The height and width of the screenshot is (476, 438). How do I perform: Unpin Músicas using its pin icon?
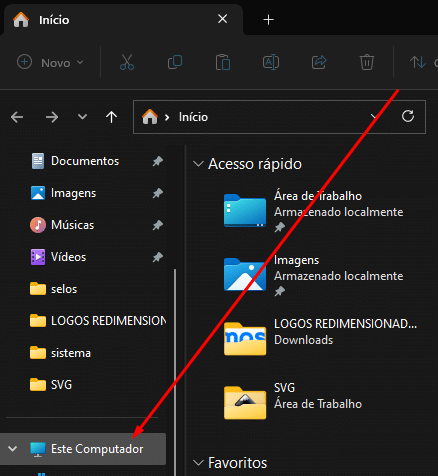point(158,225)
